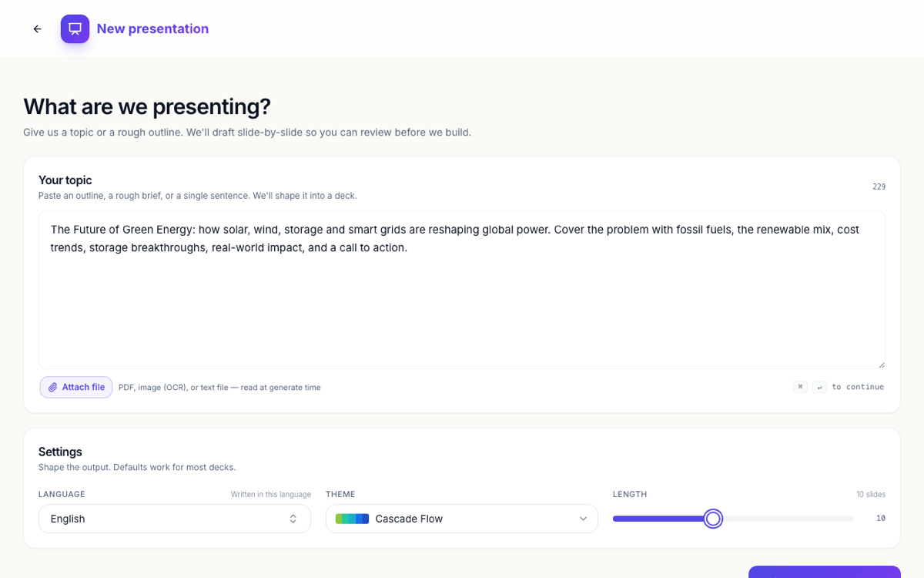The height and width of the screenshot is (578, 924).
Task: Click the 229 character count
Action: [879, 187]
